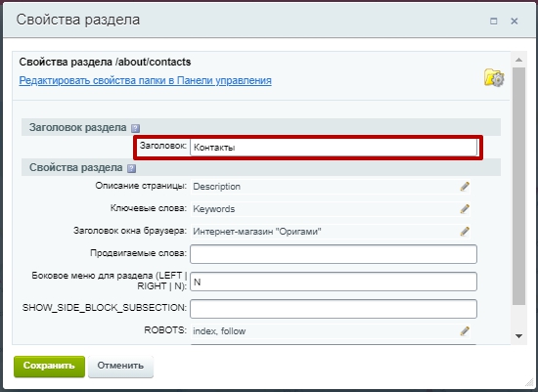Close the Свойства раздела dialog

coord(514,22)
